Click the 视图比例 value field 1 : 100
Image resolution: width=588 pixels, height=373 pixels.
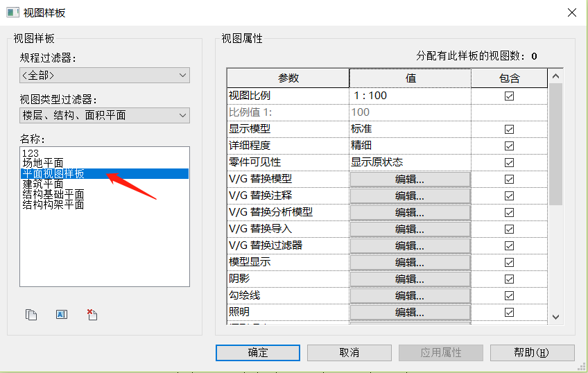click(410, 96)
